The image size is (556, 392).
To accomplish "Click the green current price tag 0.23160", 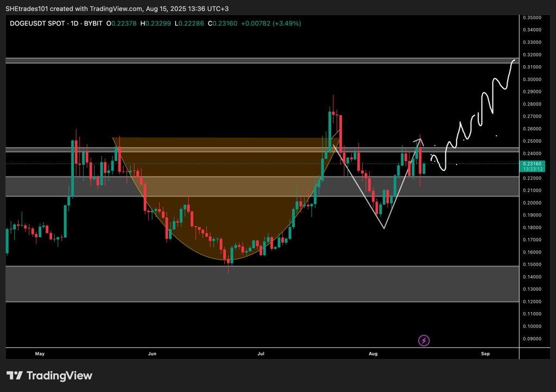I will [x=533, y=164].
